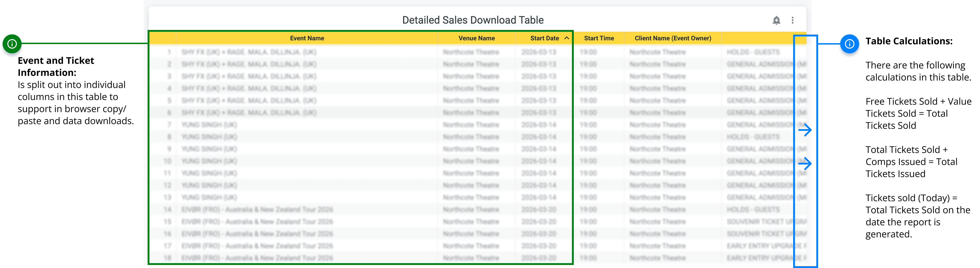Select YUNG SINGH (UK) event name in row 11
980x268 pixels.
pyautogui.click(x=209, y=173)
